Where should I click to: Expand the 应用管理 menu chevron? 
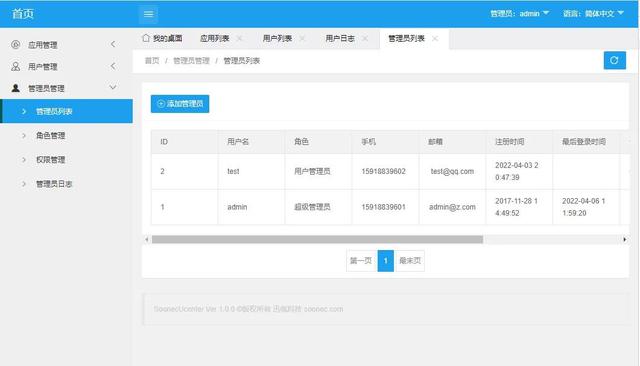pos(113,44)
